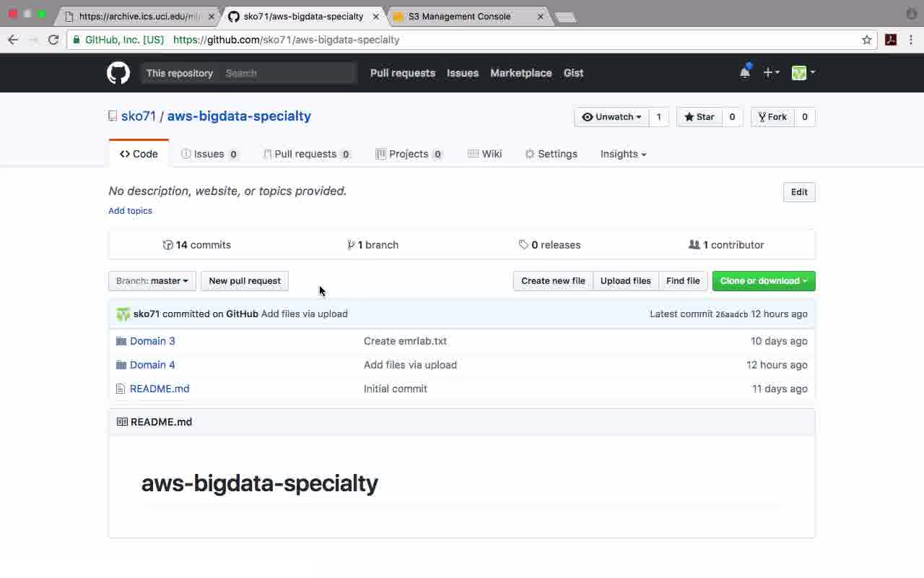Star the repository
This screenshot has height=578, width=924.
click(x=699, y=117)
